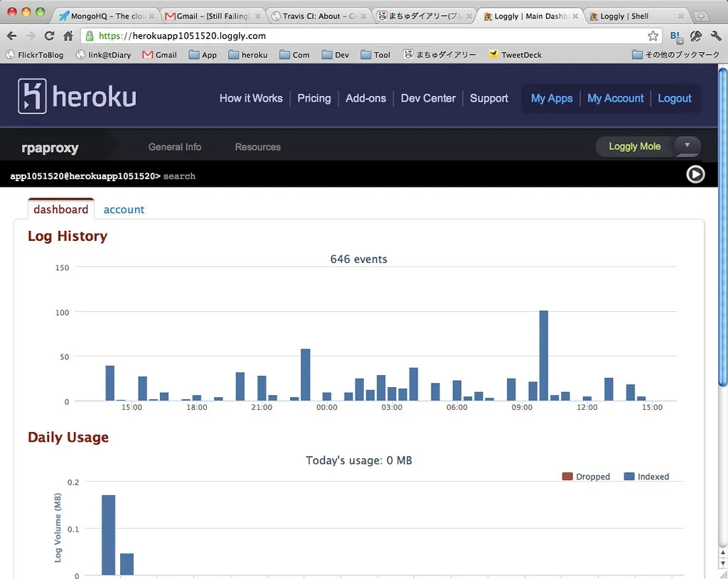This screenshot has width=728, height=579.
Task: Open the その他のブックマーク folder
Action: pos(676,55)
